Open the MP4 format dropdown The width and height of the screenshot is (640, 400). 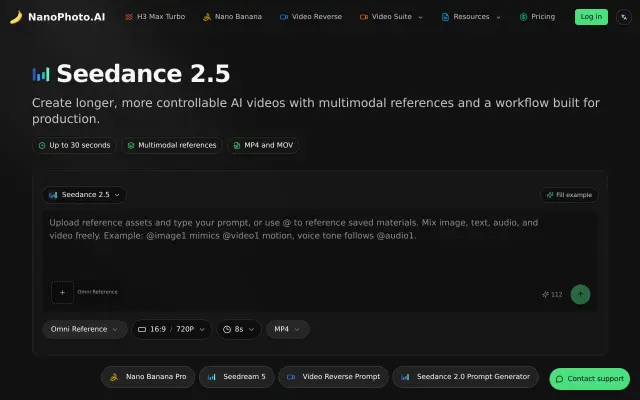[287, 329]
